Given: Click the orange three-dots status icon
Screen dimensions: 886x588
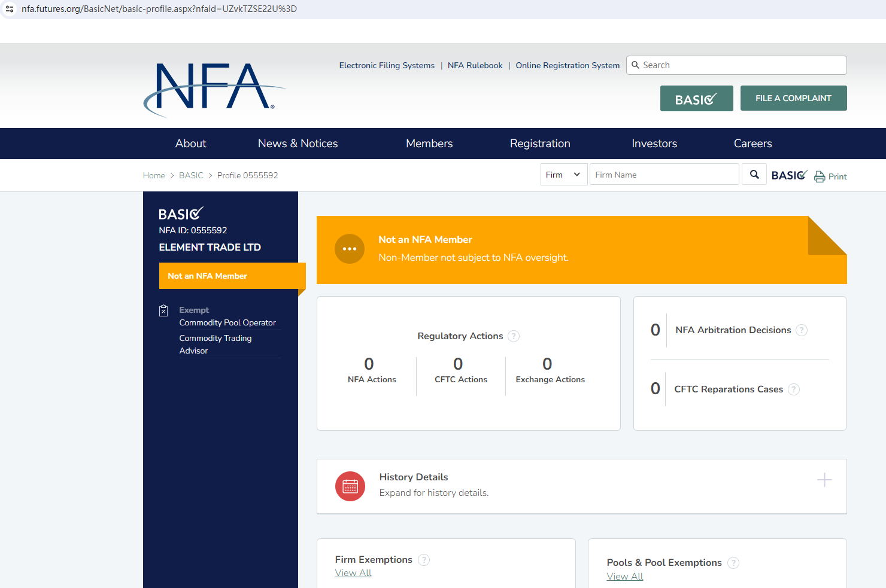Looking at the screenshot, I should pos(350,249).
